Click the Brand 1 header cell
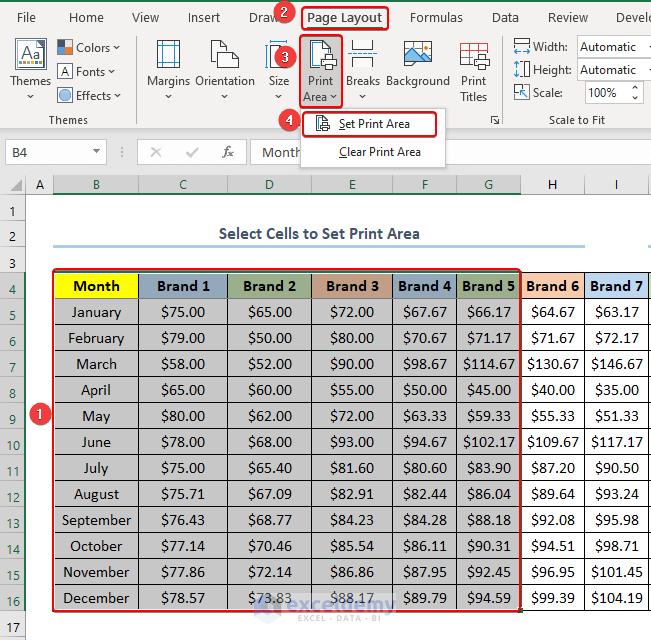 (x=183, y=286)
